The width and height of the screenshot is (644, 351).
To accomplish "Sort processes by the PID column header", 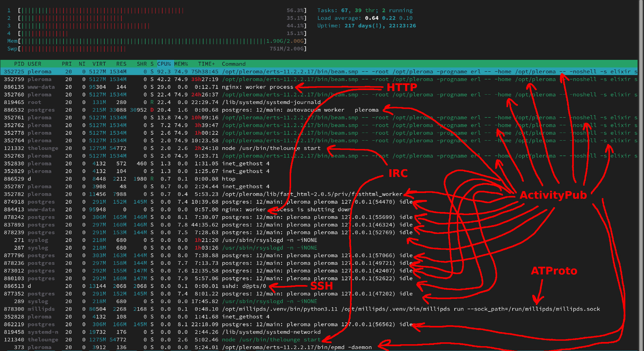I will click(19, 64).
